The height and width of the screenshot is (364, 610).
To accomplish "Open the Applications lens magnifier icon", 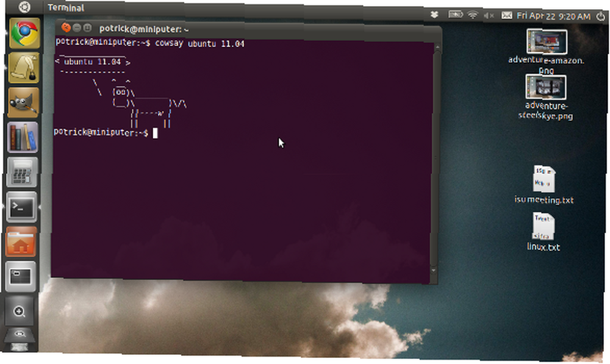I will click(x=20, y=311).
